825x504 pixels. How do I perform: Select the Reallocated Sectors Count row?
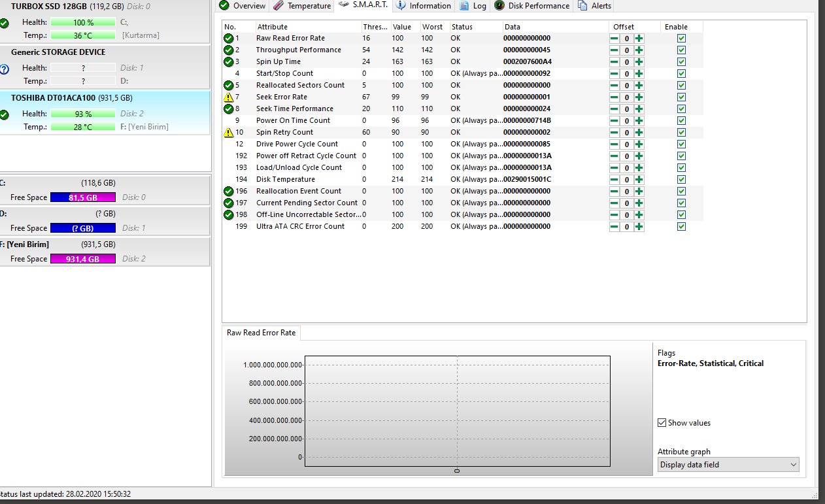[x=462, y=85]
